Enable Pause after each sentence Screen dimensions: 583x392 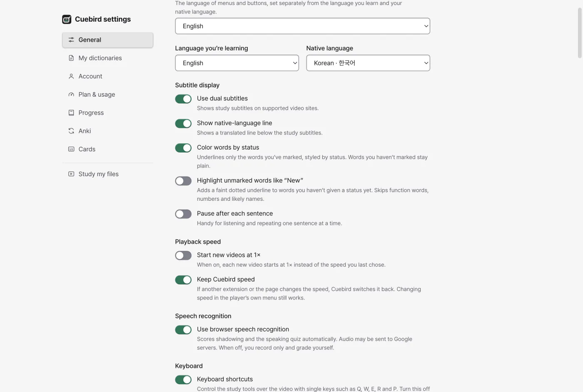click(x=183, y=214)
